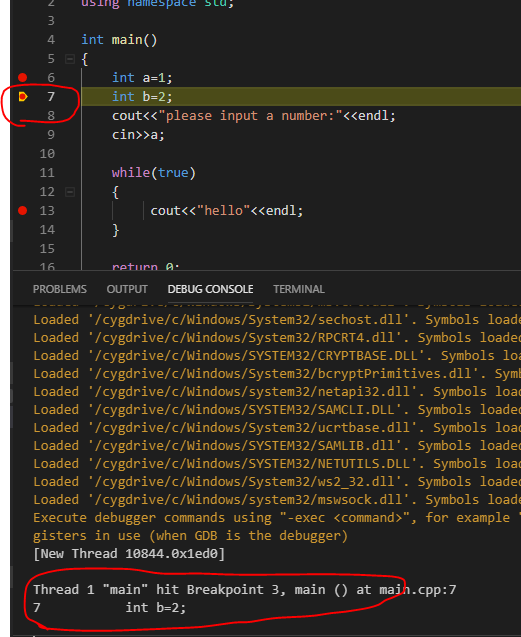This screenshot has height=637, width=521.
Task: Click the 'while(true)' statement
Action: 154,173
